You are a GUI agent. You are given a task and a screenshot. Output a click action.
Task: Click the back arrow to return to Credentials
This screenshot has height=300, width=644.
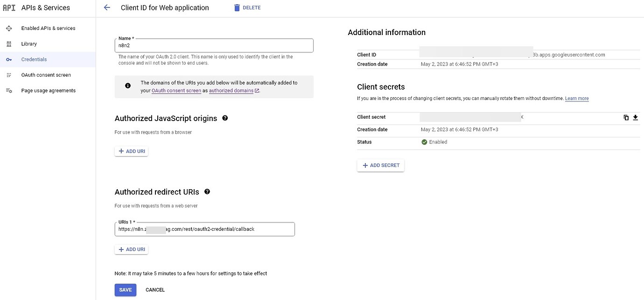tap(107, 7)
